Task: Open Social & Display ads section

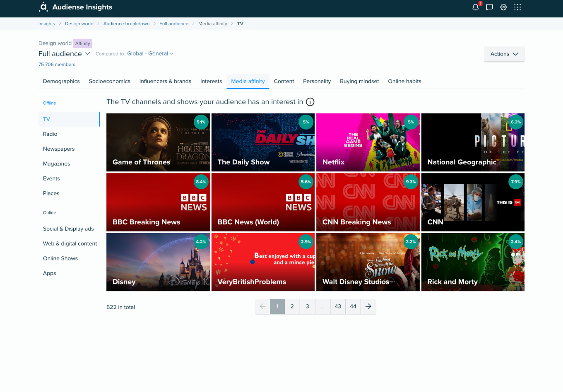Action: tap(69, 228)
